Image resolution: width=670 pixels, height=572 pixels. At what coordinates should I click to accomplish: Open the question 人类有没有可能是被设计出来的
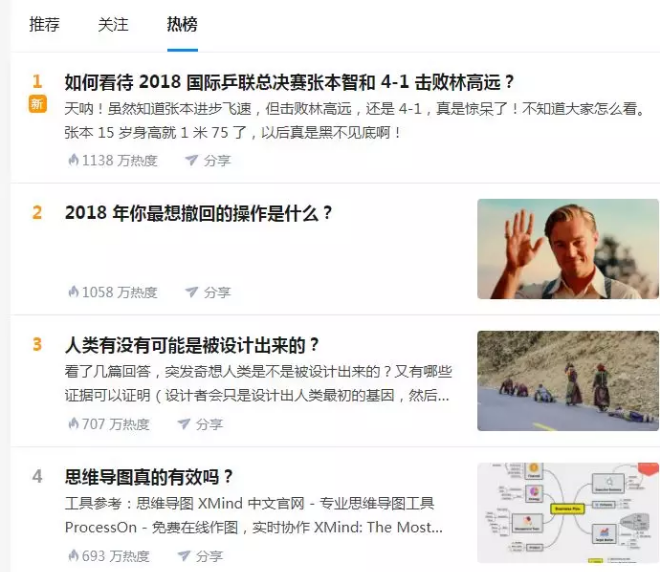point(192,345)
